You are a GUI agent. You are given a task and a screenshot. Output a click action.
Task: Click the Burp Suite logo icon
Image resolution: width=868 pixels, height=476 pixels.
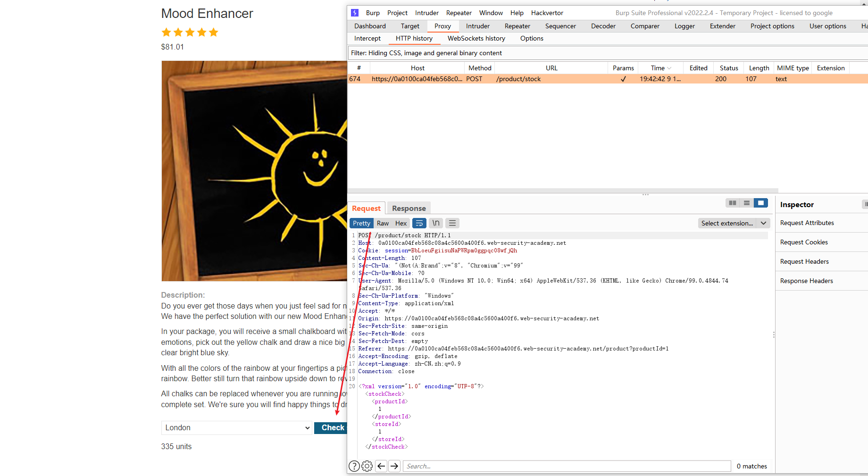point(355,13)
